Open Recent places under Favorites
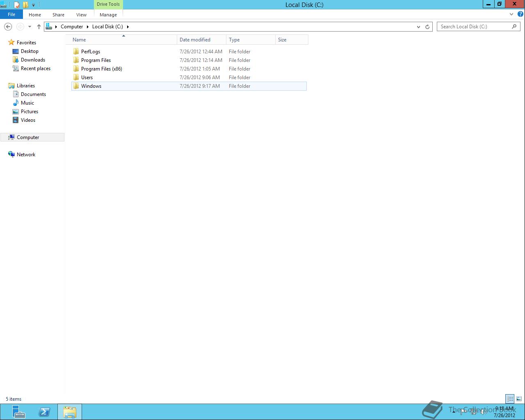Screen dimensions: 525x420 pyautogui.click(x=36, y=68)
